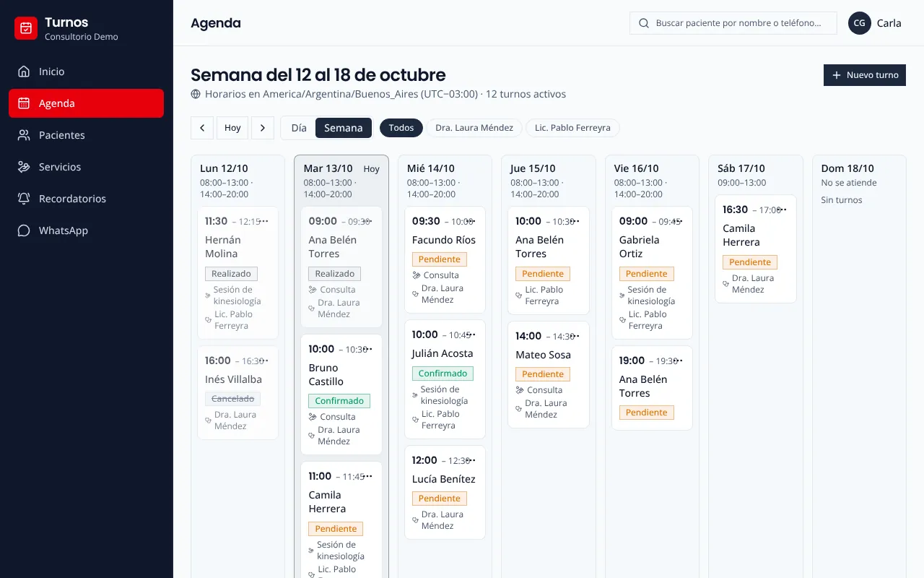The width and height of the screenshot is (924, 578).
Task: Open options menu for Lucía Benítez appointment
Action: point(471,460)
